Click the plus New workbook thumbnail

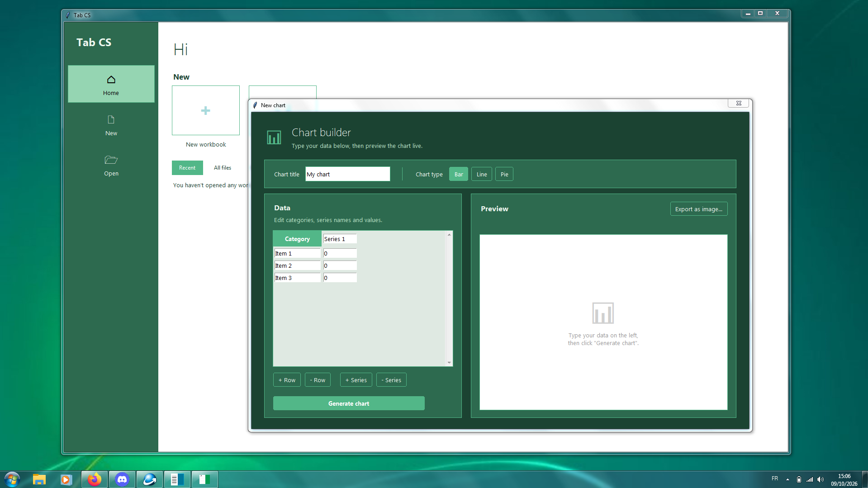[x=206, y=110]
